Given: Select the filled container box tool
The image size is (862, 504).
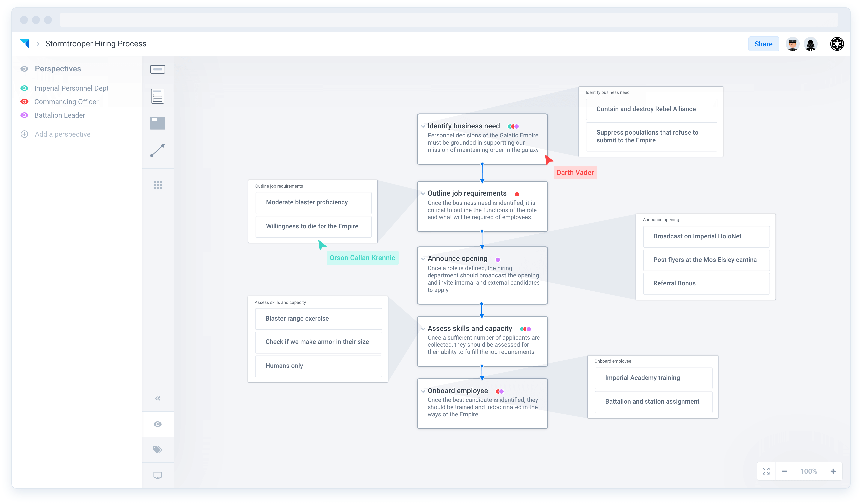Looking at the screenshot, I should click(157, 123).
